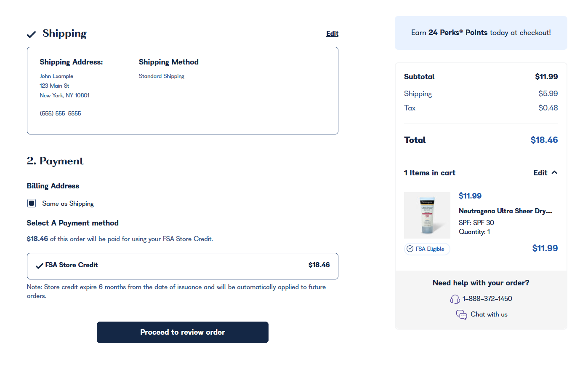
Task: Click the order Total amount $18.46
Action: [x=544, y=140]
